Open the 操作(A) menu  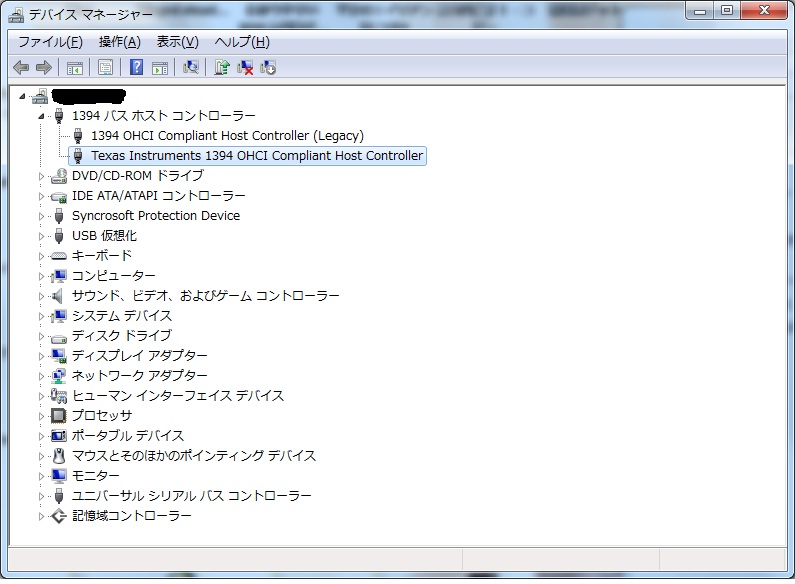pos(120,42)
